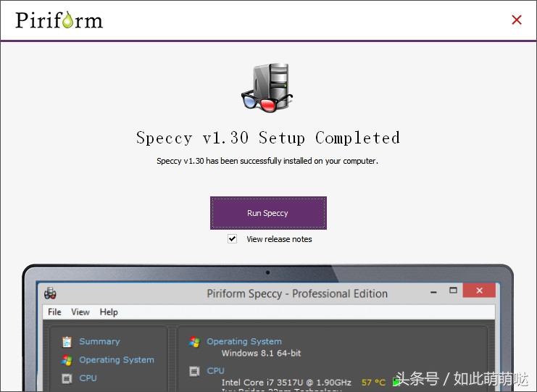The height and width of the screenshot is (392, 537).
Task: Click the 'Speccy v1.30 Setup Completed' heading
Action: 268,138
